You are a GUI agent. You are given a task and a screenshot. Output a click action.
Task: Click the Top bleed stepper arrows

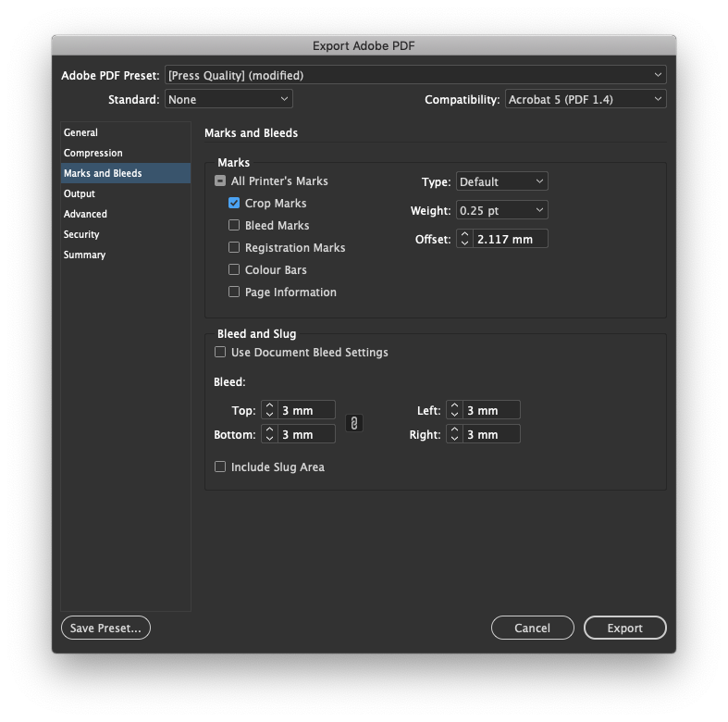coord(269,410)
